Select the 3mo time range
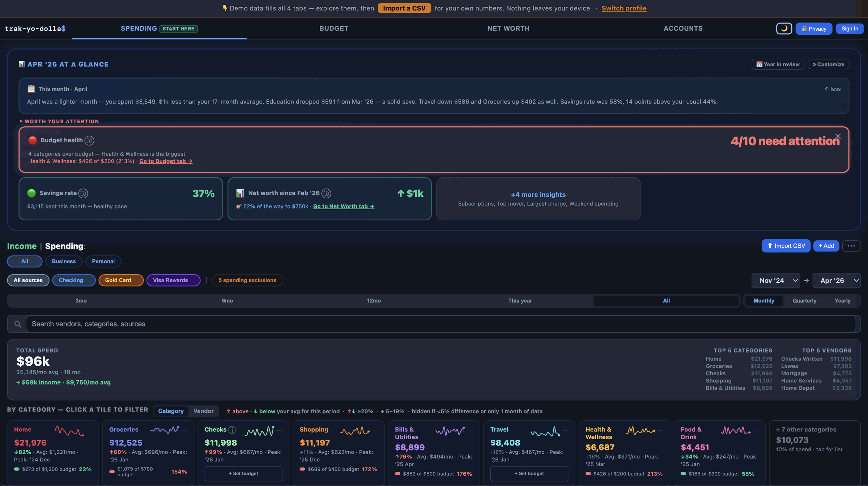 point(81,301)
